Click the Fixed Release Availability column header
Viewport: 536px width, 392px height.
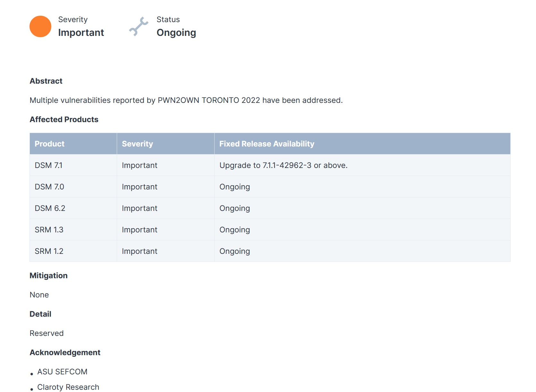(x=267, y=144)
